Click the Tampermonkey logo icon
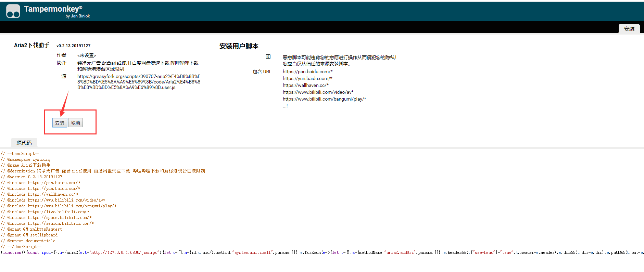The height and width of the screenshot is (272, 644). (13, 11)
